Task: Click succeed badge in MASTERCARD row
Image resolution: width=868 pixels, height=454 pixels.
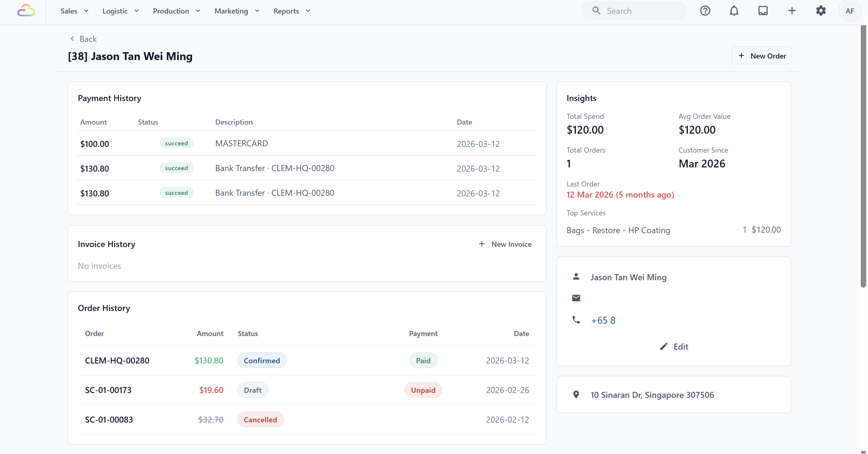Action: point(176,143)
